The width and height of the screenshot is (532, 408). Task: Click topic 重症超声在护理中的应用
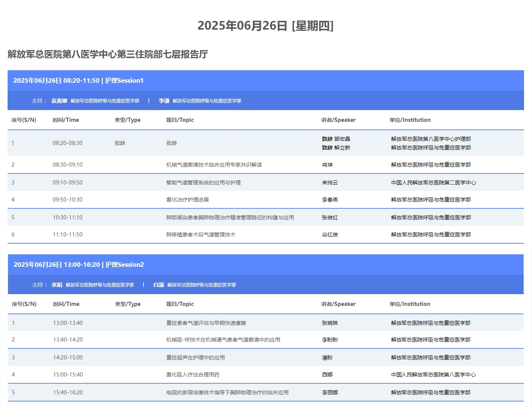196,358
